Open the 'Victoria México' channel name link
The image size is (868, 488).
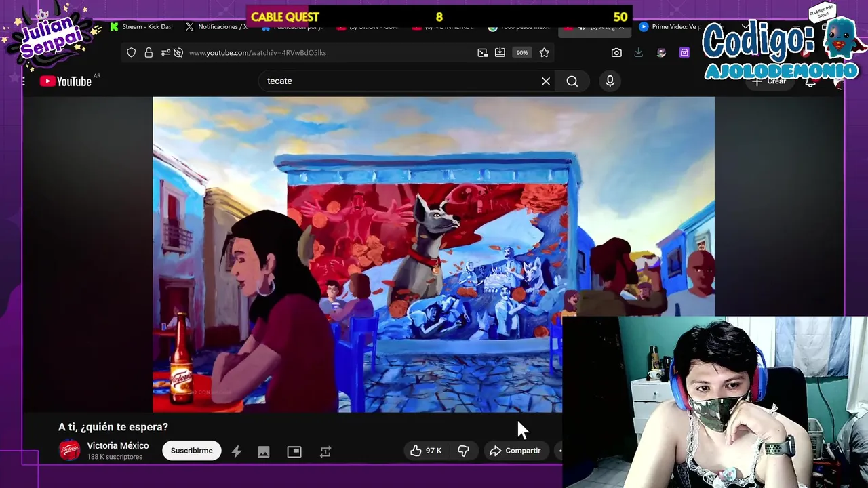click(x=118, y=446)
